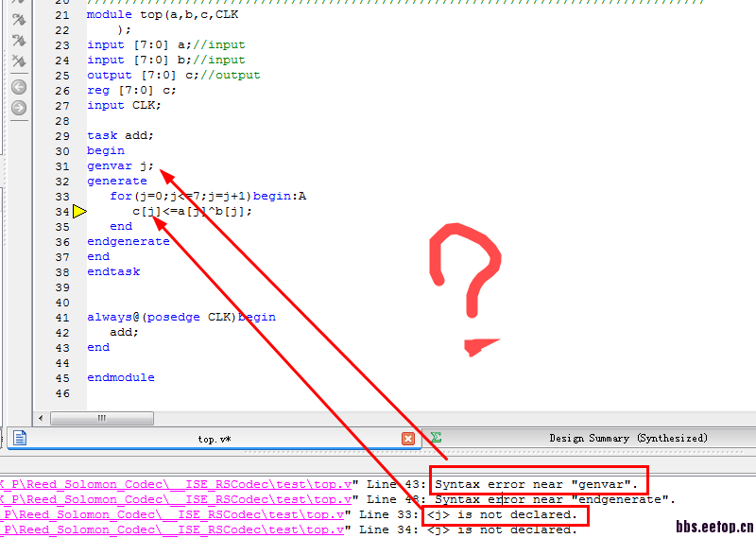The width and height of the screenshot is (756, 538).
Task: Jump to previous bookmark flag icon
Action: click(x=19, y=40)
